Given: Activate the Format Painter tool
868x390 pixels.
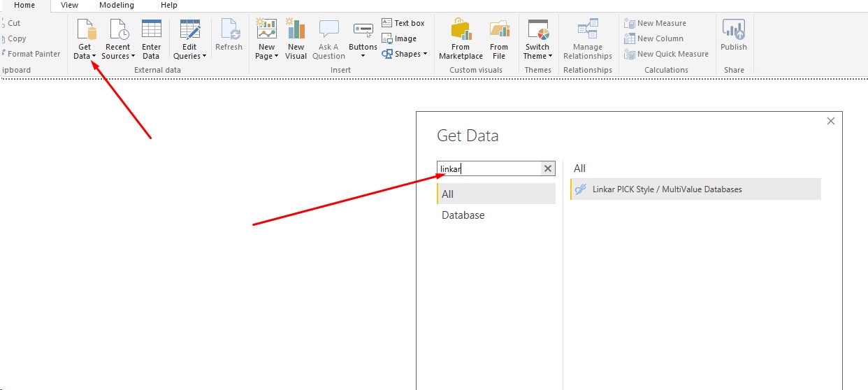Looking at the screenshot, I should 31,54.
